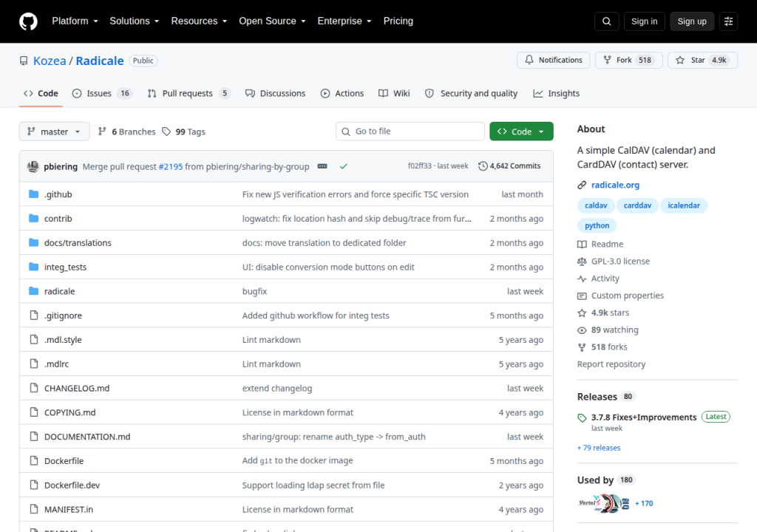Click the commits history clock icon
Viewport: 757px width, 532px height.
pos(483,166)
